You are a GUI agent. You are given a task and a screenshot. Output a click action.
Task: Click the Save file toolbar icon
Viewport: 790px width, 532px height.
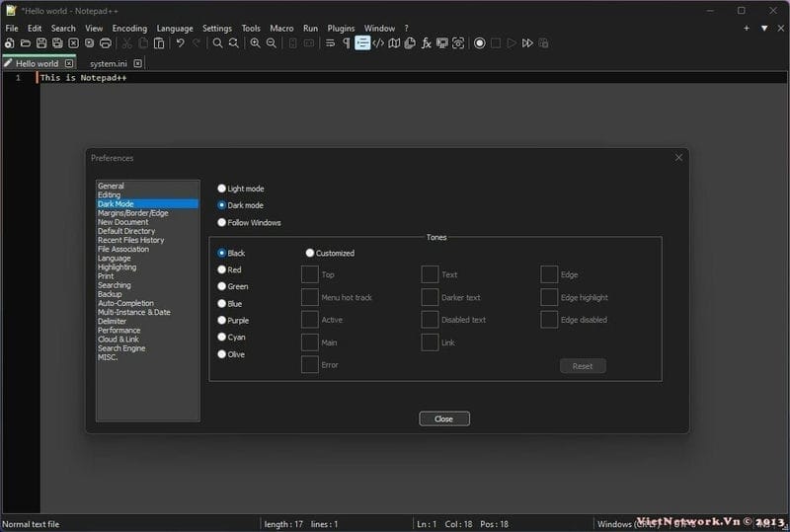[41, 43]
